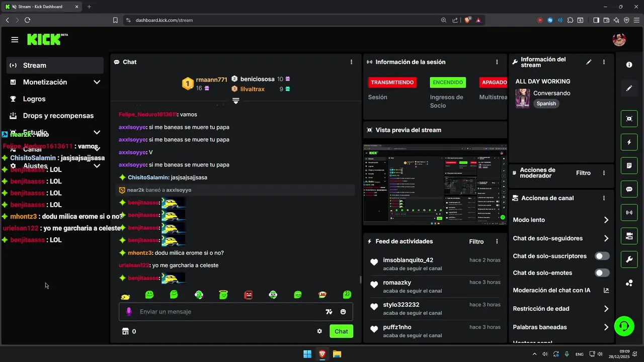Open chat settings gear icon

[319, 331]
